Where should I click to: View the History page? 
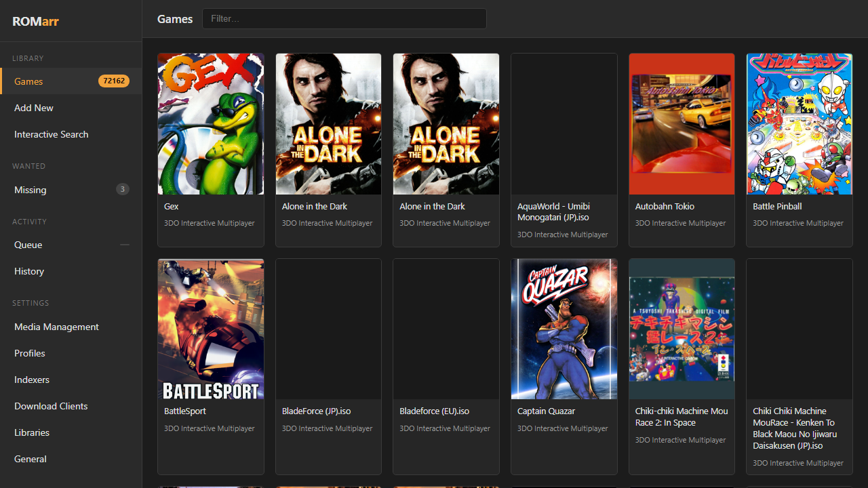tap(71, 271)
